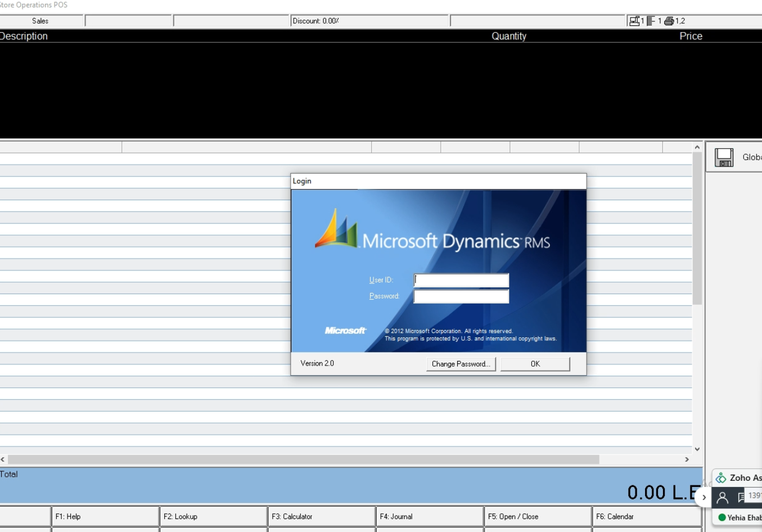The width and height of the screenshot is (762, 532).
Task: Launch F3: Calculator
Action: tap(322, 516)
